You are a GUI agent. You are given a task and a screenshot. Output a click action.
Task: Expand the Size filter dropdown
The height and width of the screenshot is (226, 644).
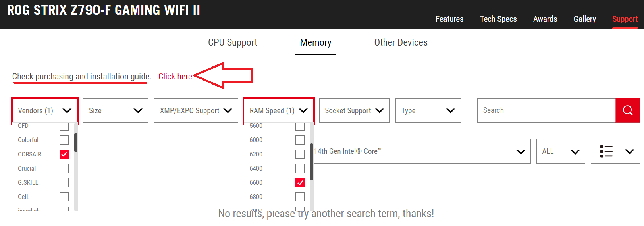pos(116,110)
